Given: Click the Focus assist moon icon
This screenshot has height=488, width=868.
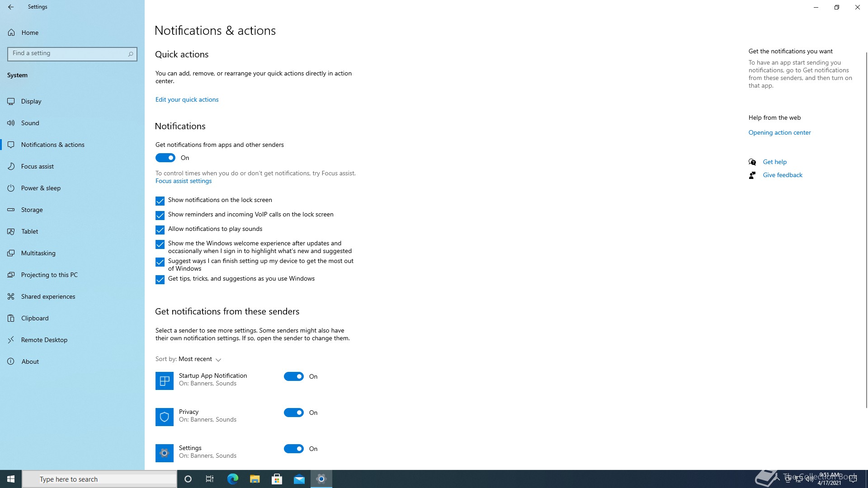Looking at the screenshot, I should coord(11,166).
